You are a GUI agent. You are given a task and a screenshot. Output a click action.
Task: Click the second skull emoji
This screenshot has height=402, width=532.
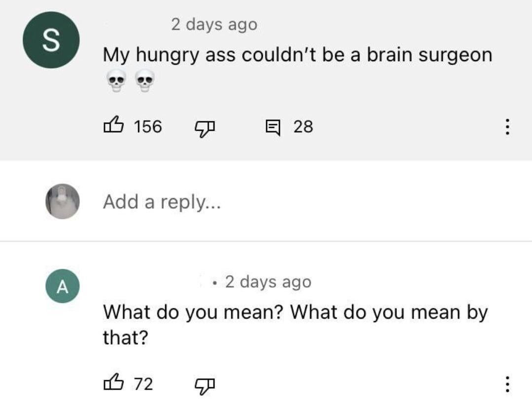(145, 80)
